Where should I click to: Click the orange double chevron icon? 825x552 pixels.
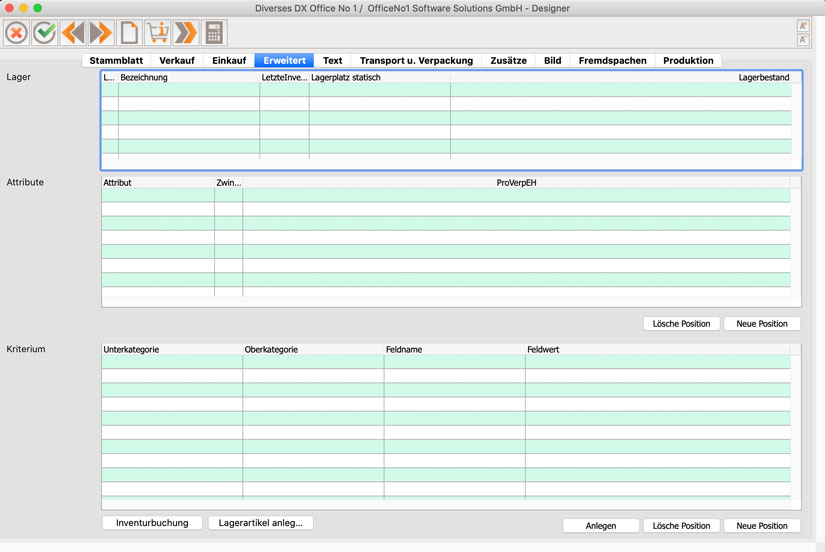pyautogui.click(x=185, y=33)
